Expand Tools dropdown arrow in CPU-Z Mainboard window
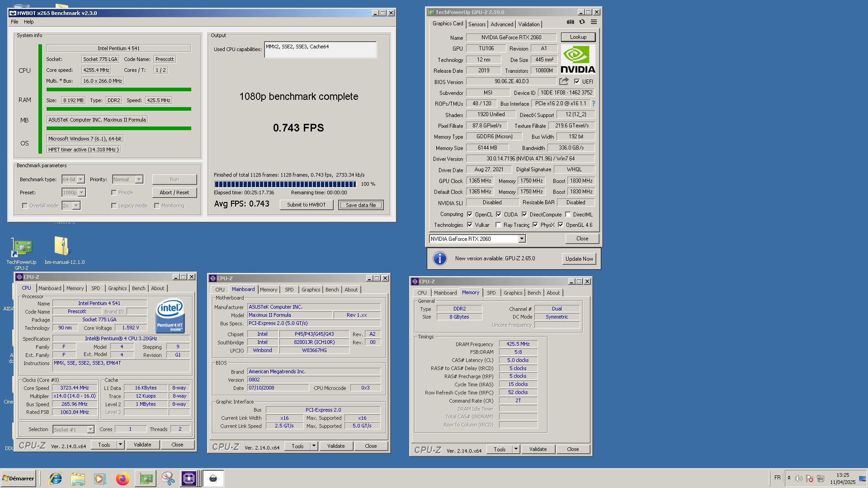868x488 pixels. (x=314, y=446)
